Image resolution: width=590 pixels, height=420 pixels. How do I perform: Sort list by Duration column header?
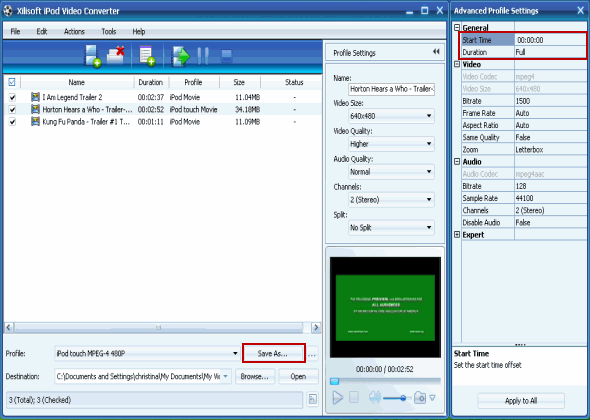point(151,82)
